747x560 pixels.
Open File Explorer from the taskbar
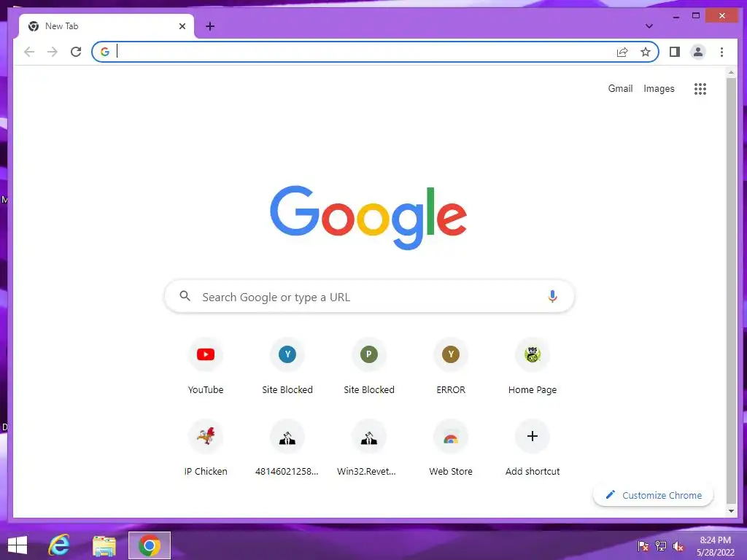point(104,545)
